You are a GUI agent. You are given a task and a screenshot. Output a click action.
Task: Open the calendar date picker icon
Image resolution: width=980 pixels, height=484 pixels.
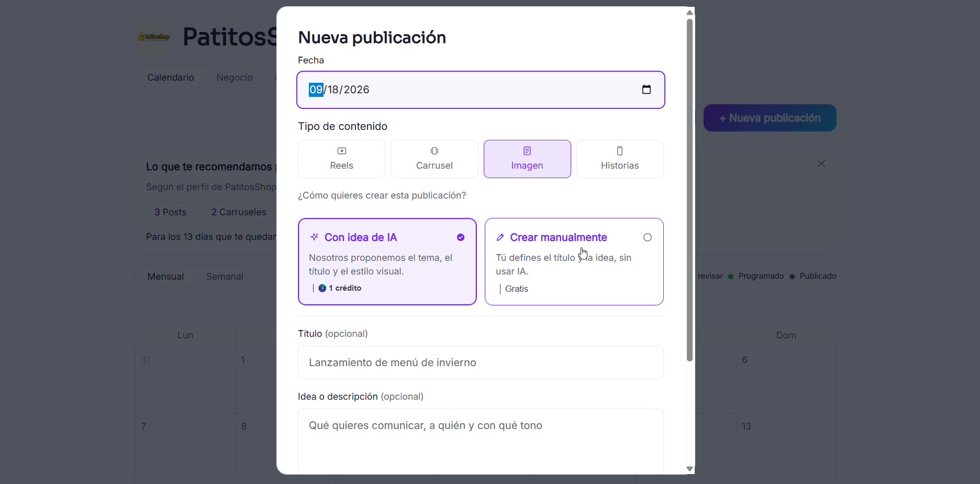647,90
